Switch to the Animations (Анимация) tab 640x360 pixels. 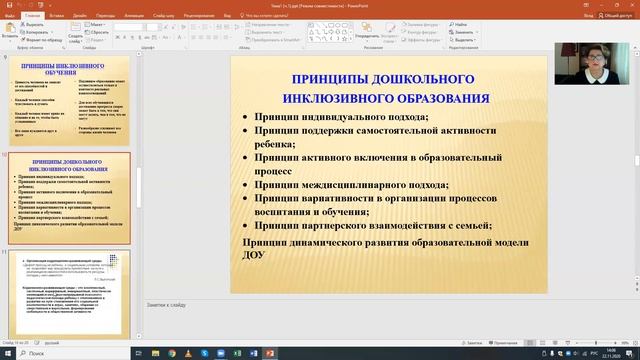[x=134, y=16]
